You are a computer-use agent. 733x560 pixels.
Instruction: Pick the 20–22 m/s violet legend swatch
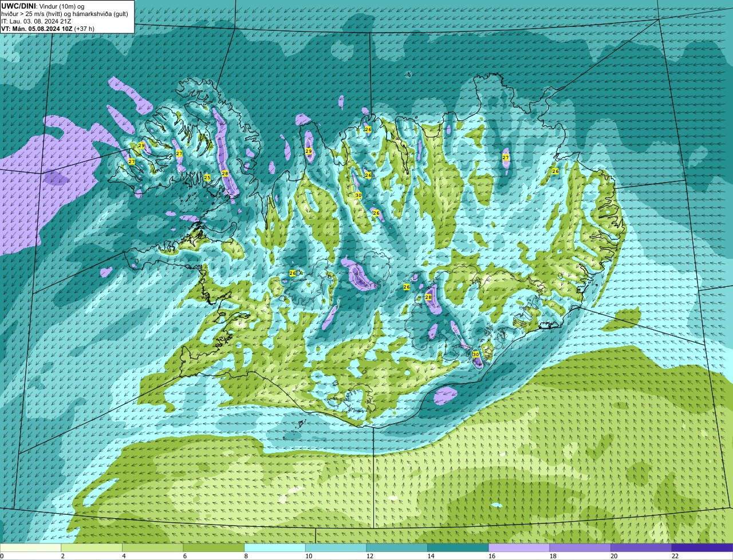(641, 547)
